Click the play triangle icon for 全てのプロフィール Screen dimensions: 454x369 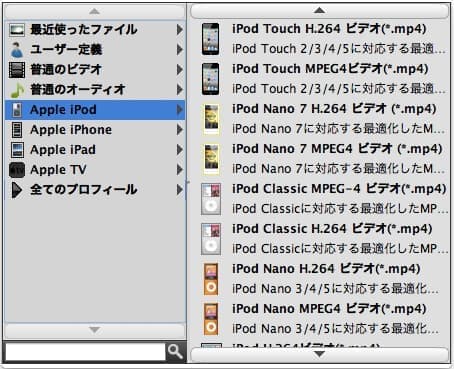tap(17, 190)
